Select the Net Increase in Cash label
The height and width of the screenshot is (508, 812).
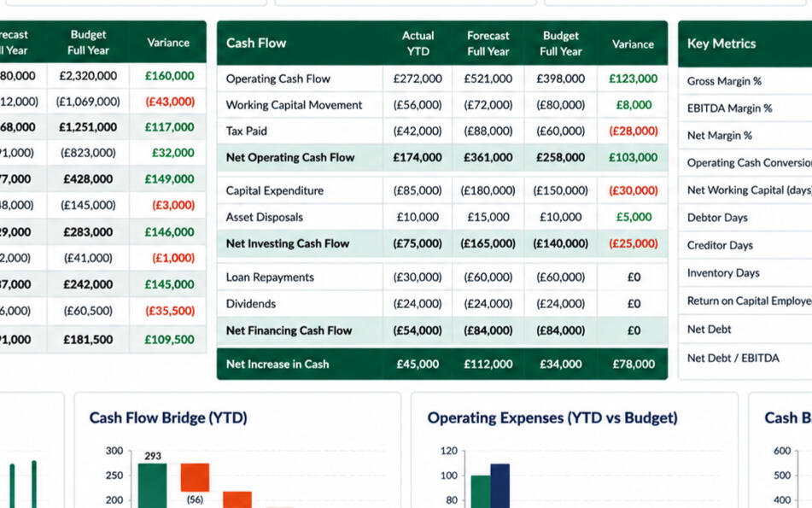pos(277,364)
